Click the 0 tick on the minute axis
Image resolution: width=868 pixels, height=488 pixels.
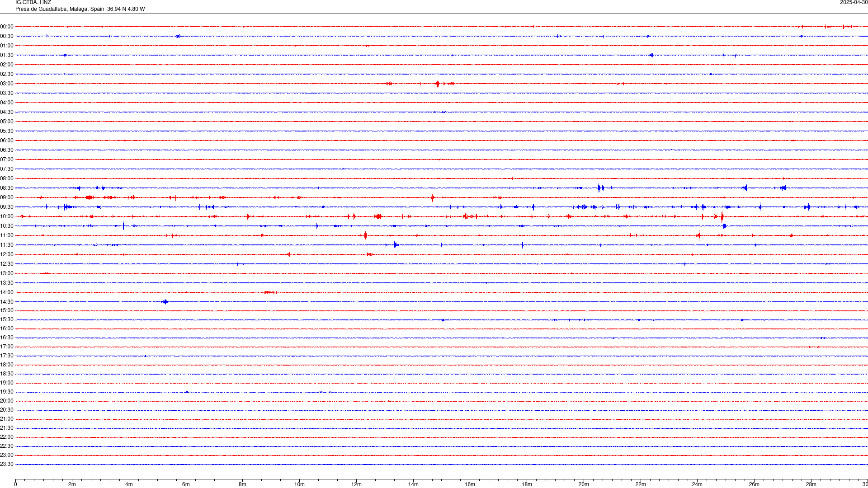(x=15, y=484)
